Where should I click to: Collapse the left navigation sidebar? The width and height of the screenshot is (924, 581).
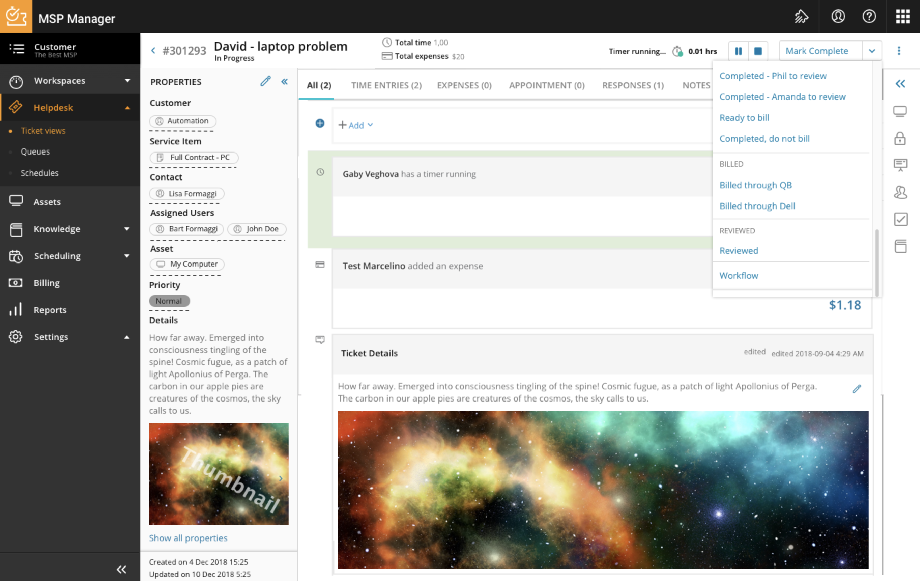(121, 569)
